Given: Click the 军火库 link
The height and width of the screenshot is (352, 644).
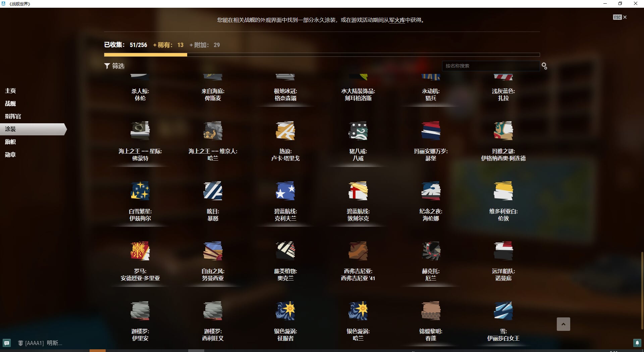Looking at the screenshot, I should (x=397, y=20).
